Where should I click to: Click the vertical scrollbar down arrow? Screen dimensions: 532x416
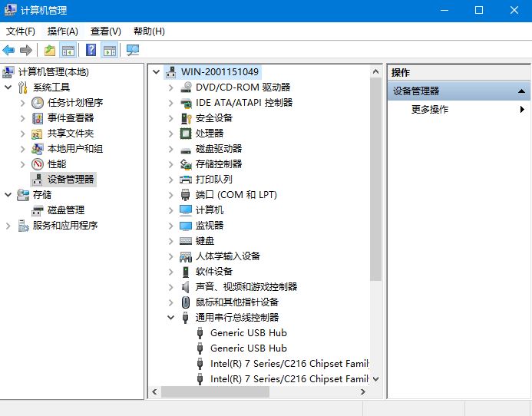(x=375, y=379)
